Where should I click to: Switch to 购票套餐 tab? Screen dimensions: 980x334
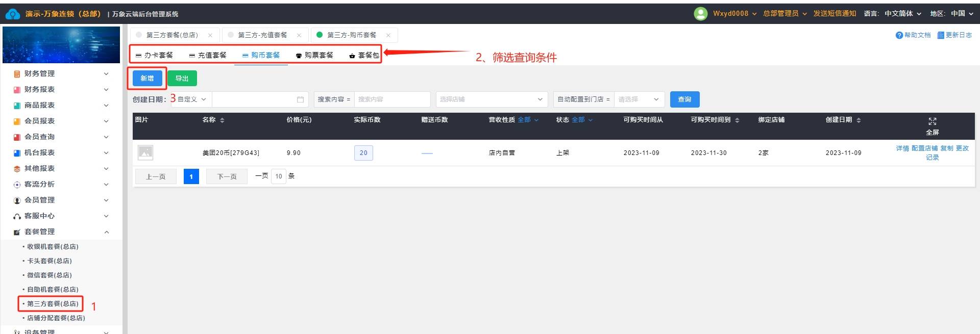(x=314, y=55)
